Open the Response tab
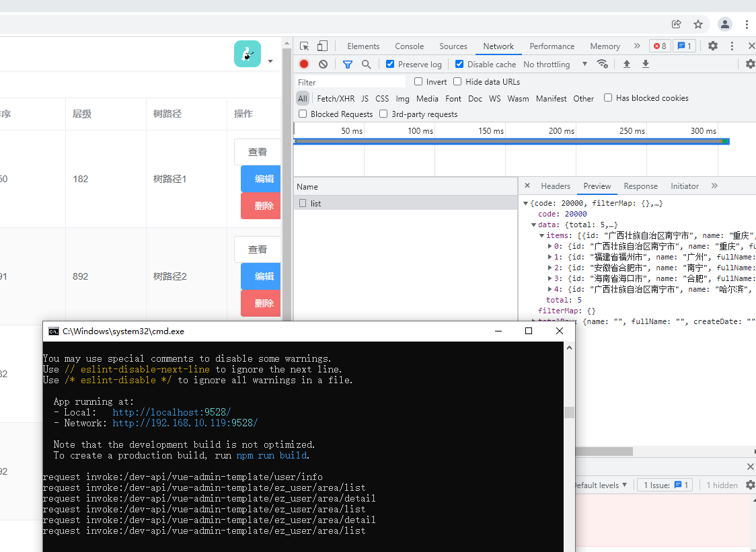The width and height of the screenshot is (756, 552). (640, 186)
